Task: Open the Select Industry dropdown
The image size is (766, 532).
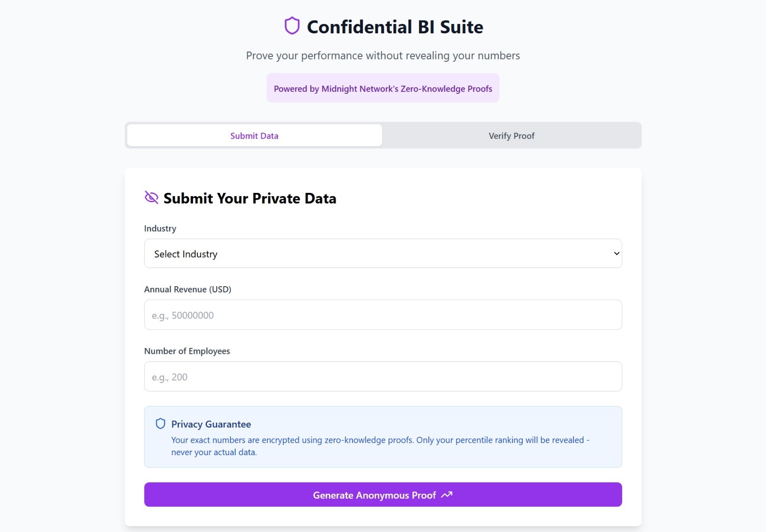Action: (383, 253)
